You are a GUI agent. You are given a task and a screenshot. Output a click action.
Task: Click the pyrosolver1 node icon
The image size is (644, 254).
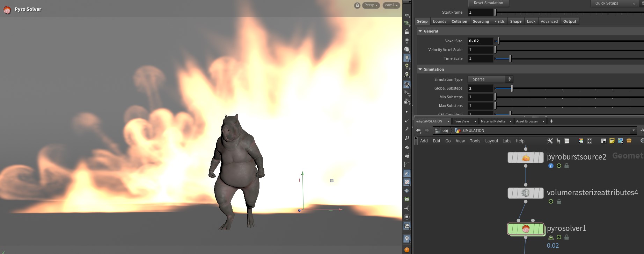[526, 229]
